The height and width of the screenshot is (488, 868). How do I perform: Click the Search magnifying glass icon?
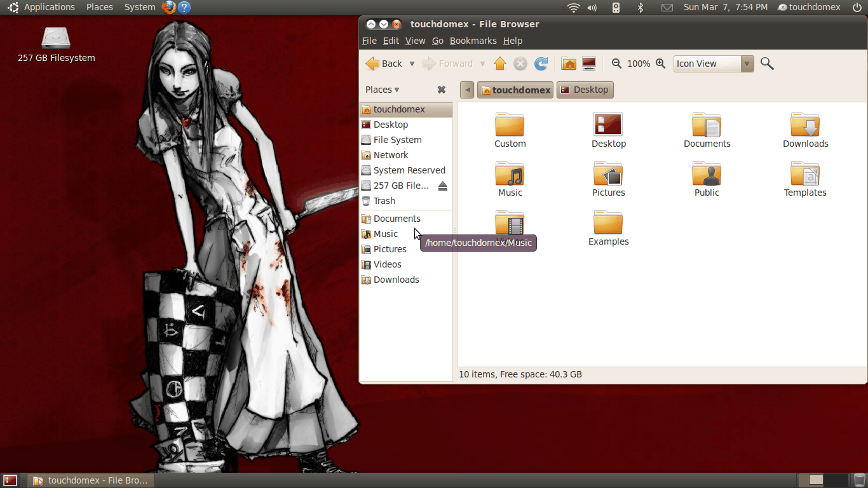point(767,64)
